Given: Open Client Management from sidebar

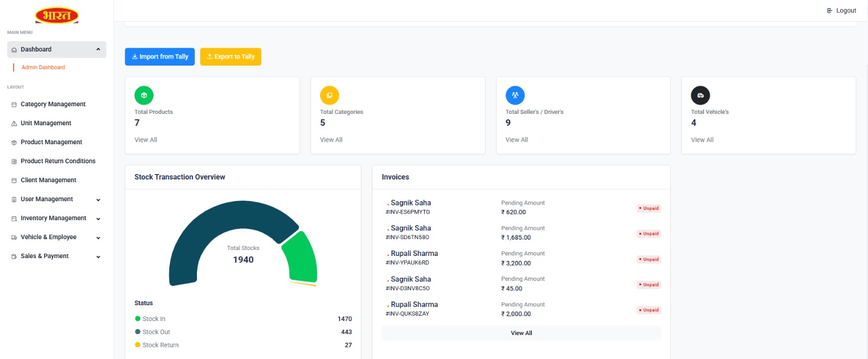Looking at the screenshot, I should click(x=48, y=180).
